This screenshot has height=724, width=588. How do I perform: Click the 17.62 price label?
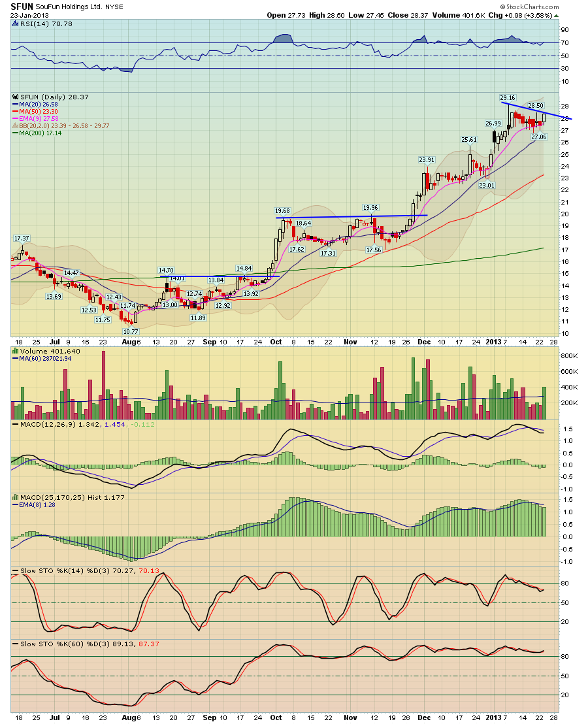[297, 249]
